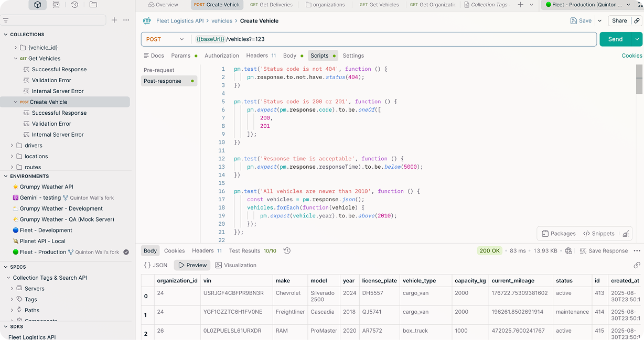
Task: Open sidebar more actions (...) menu
Action: point(125,20)
